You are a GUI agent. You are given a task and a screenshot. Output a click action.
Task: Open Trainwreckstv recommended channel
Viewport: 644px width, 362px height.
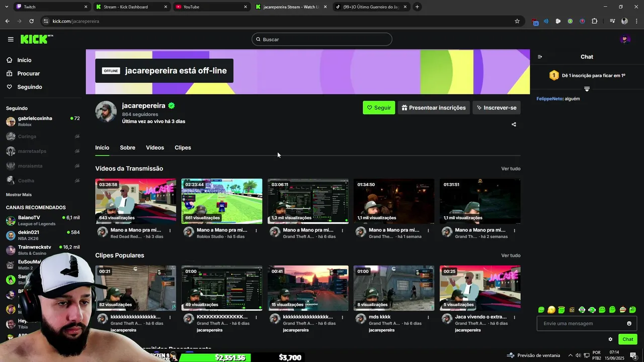42,250
